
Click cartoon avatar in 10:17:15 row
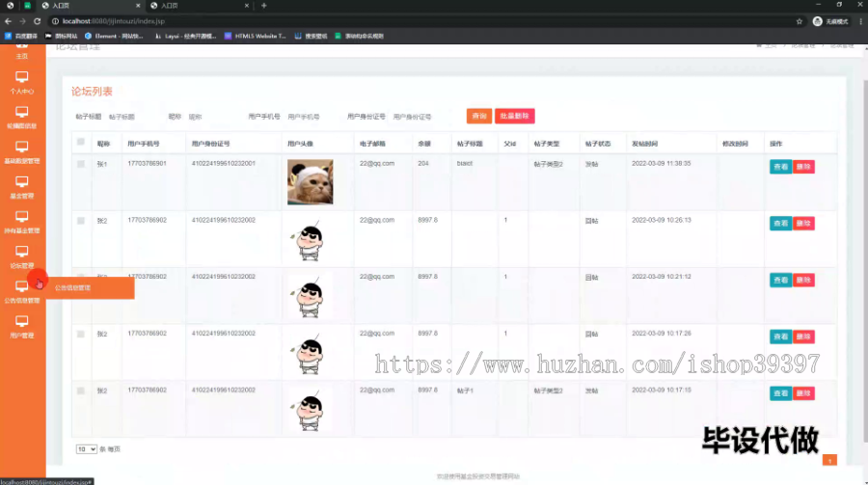coord(309,410)
